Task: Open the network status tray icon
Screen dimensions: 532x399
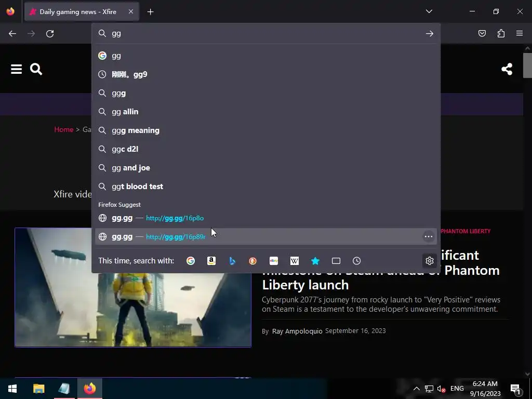Action: (x=429, y=389)
